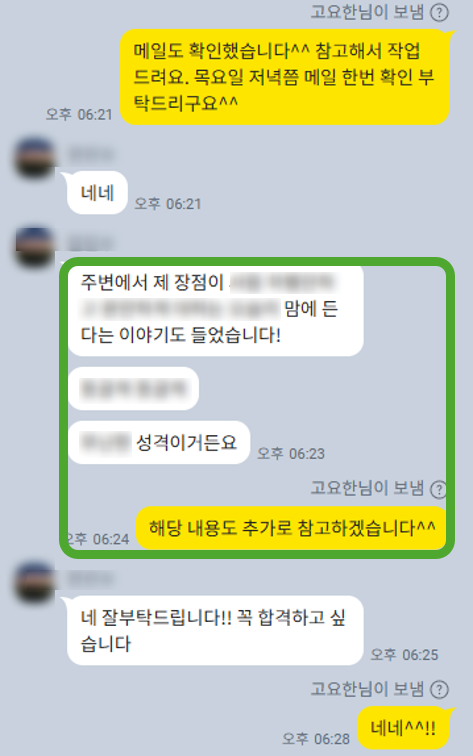This screenshot has width=473, height=756.
Task: Click the fully blurred short message bubble
Action: click(x=133, y=389)
